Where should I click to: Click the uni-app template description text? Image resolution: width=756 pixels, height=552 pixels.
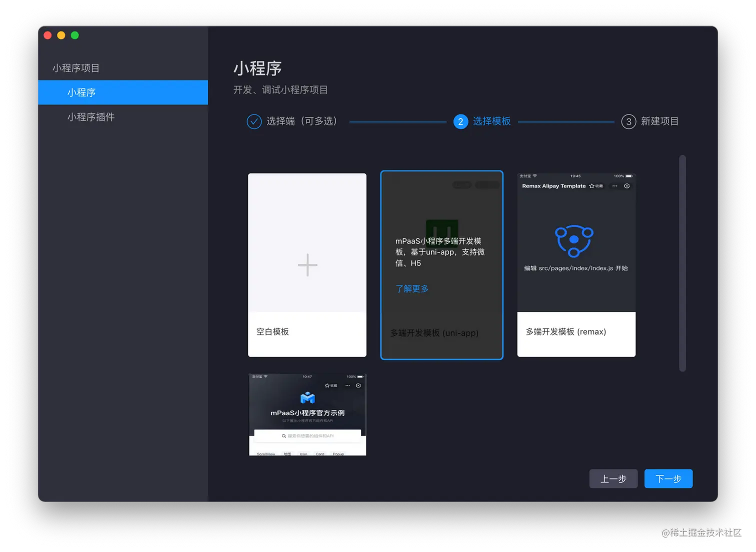coord(440,252)
